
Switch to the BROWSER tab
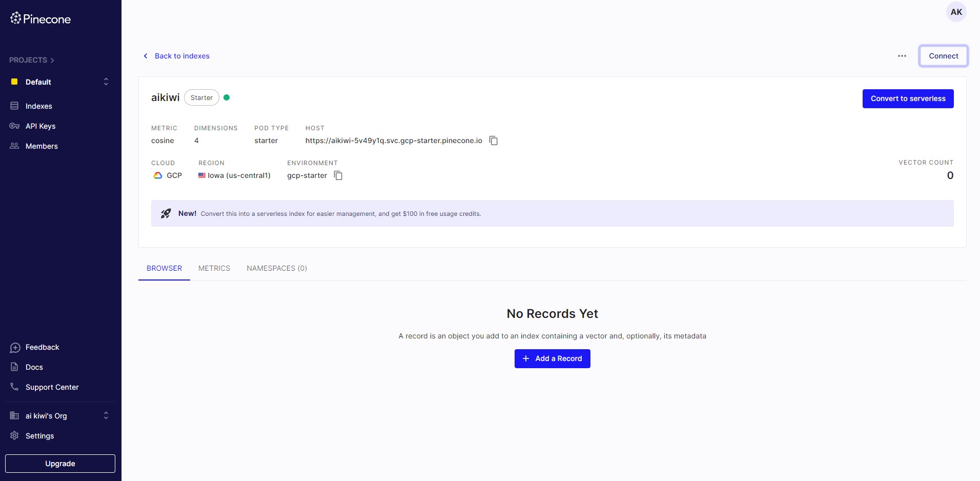coord(164,268)
